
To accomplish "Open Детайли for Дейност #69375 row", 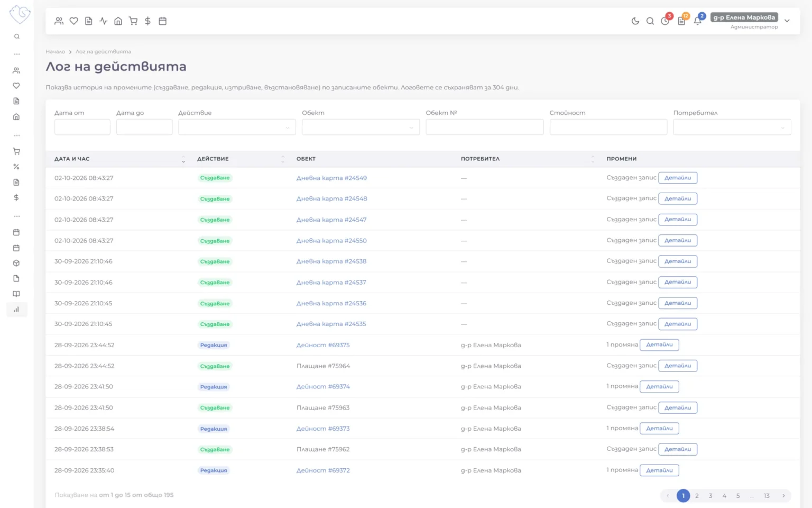I will tap(659, 345).
